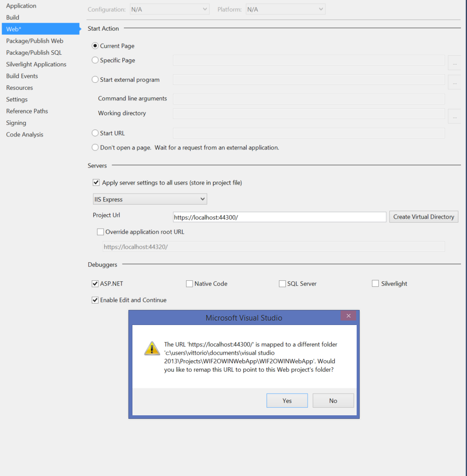467x476 pixels.
Task: Click the Microsoft Visual Studio title bar
Action: click(x=244, y=318)
